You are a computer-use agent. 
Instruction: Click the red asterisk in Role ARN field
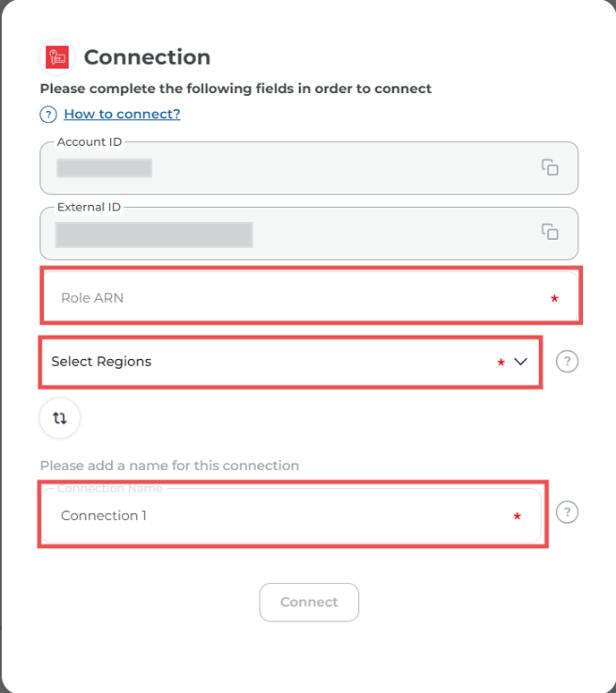[x=554, y=299]
